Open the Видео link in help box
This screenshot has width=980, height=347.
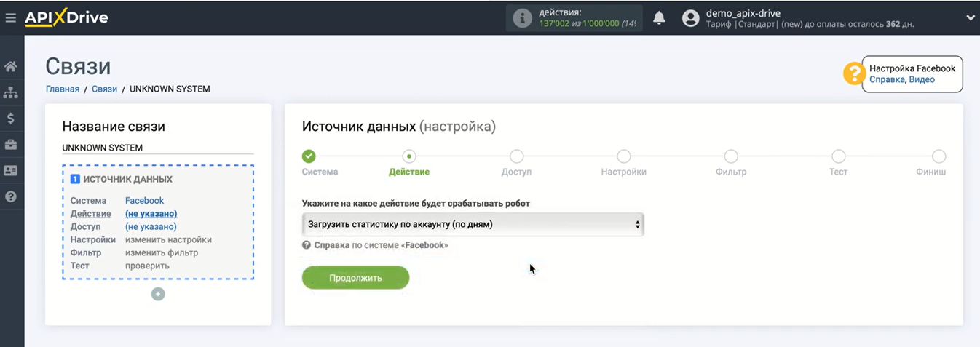point(922,80)
